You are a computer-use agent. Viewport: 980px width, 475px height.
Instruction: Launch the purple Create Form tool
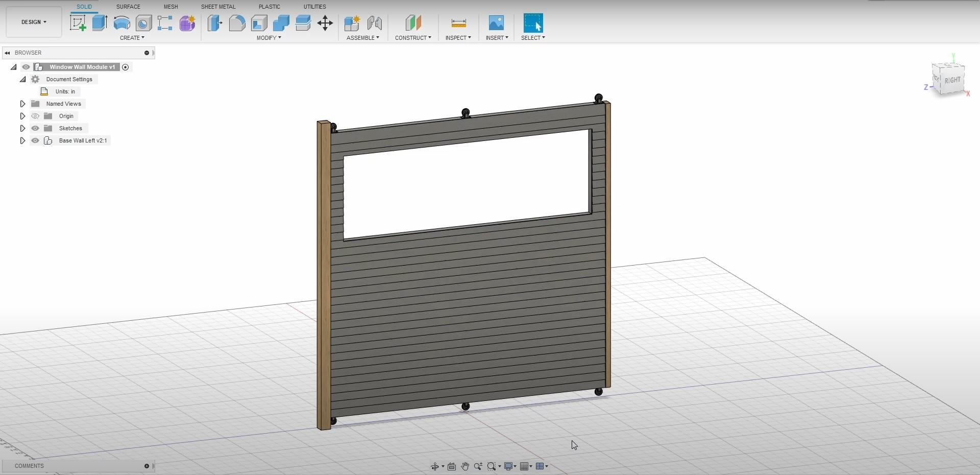[x=187, y=23]
